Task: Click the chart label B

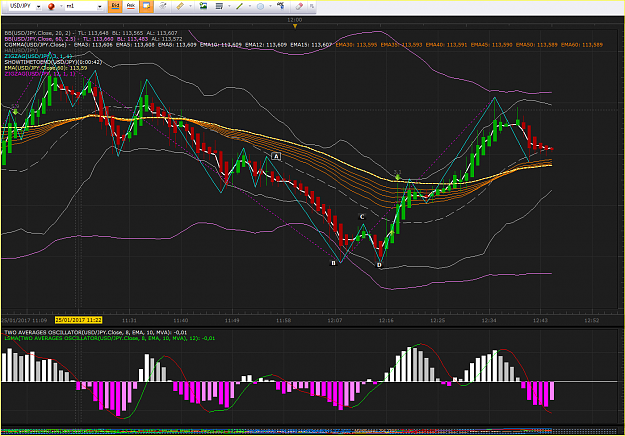Action: point(334,263)
